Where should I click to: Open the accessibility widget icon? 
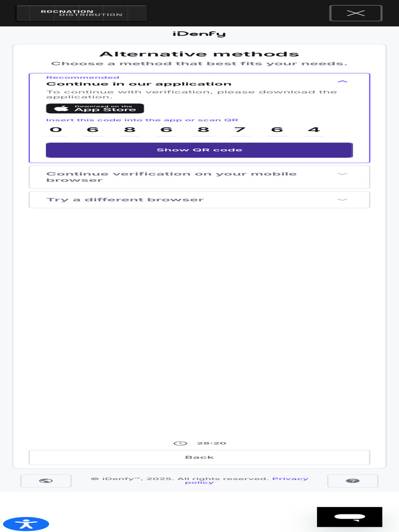pyautogui.click(x=26, y=524)
